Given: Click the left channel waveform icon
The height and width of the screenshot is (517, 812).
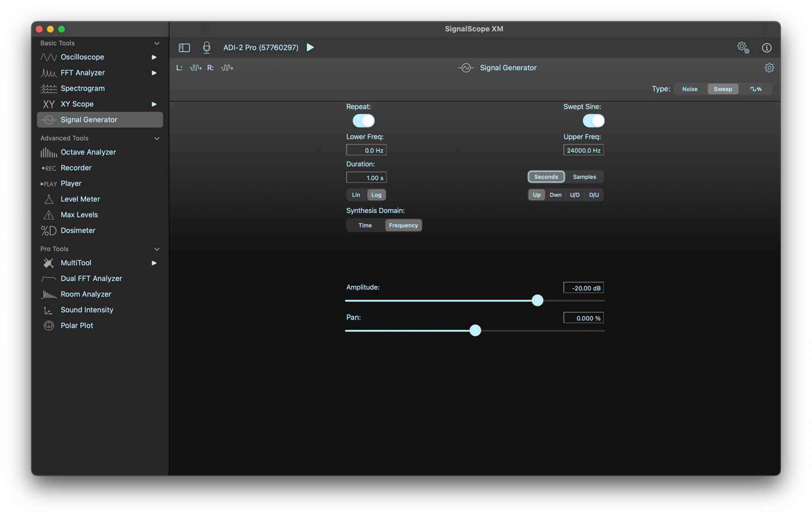Looking at the screenshot, I should point(195,68).
